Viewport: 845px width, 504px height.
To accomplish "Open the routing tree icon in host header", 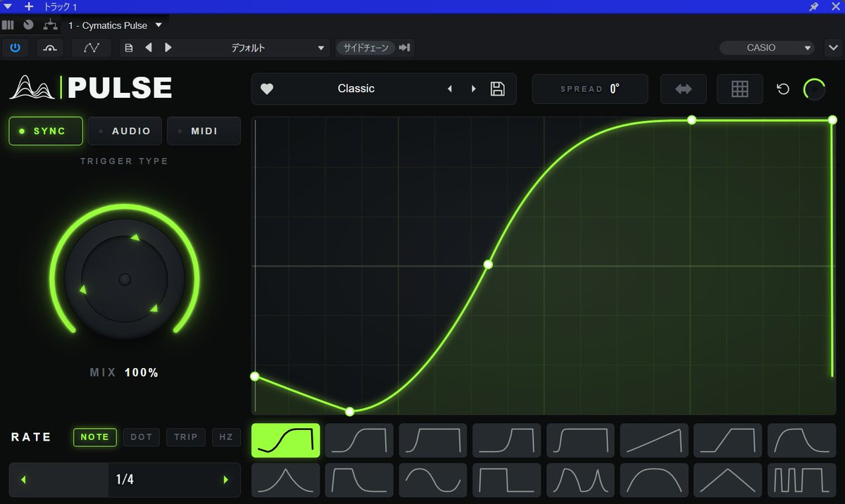I will tap(50, 25).
